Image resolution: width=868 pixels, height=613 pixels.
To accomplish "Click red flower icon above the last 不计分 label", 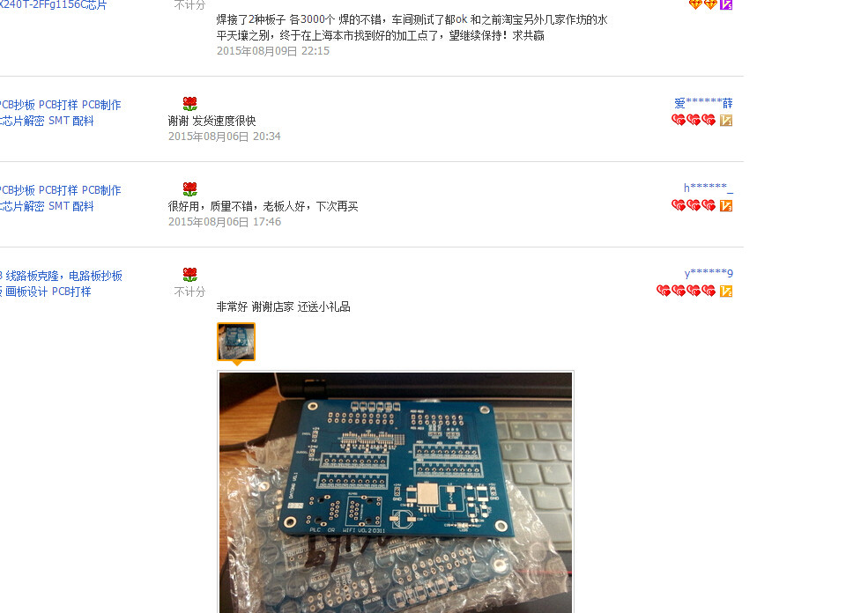I will (x=189, y=275).
